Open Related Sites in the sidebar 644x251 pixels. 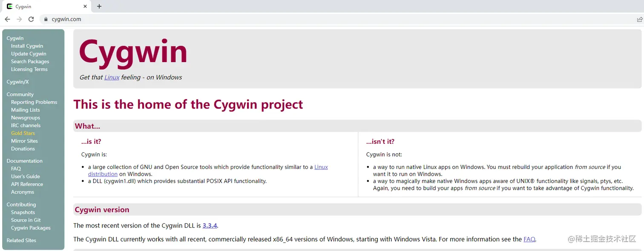click(21, 240)
